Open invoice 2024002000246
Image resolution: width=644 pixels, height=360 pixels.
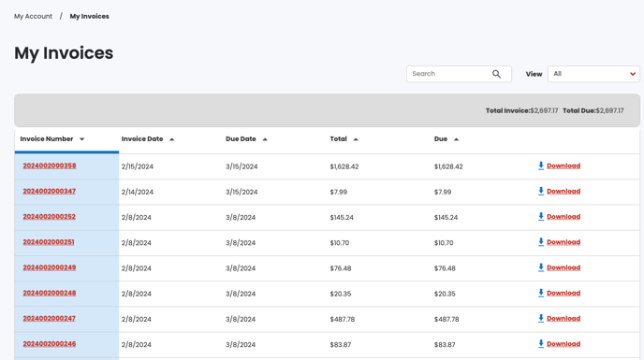pyautogui.click(x=50, y=343)
